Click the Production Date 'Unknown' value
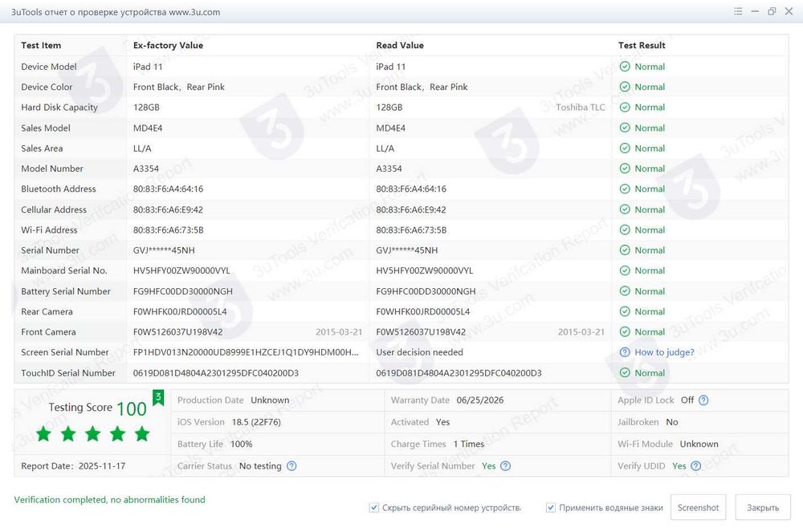Viewport: 803px width, 532px height. [270, 400]
